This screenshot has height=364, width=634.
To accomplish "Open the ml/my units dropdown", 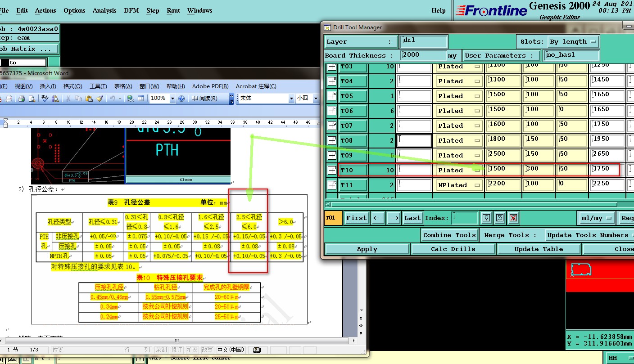I will (596, 218).
